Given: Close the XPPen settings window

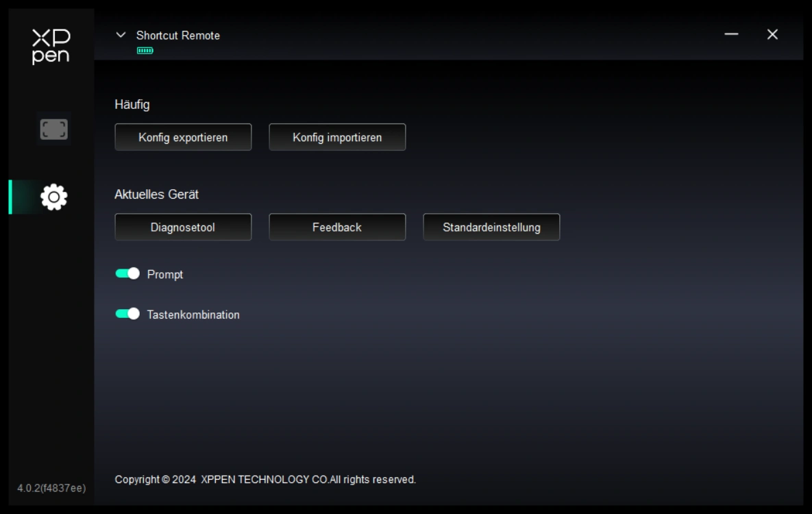Looking at the screenshot, I should (772, 34).
